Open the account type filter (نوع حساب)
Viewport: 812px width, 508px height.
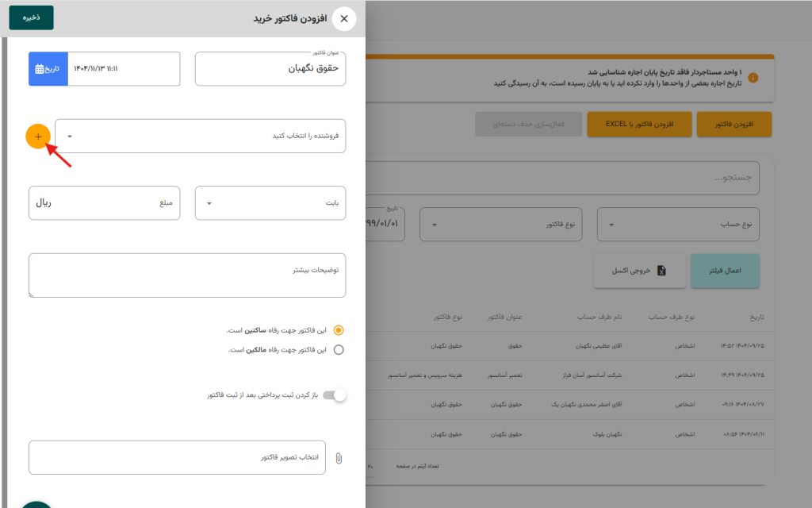677,225
